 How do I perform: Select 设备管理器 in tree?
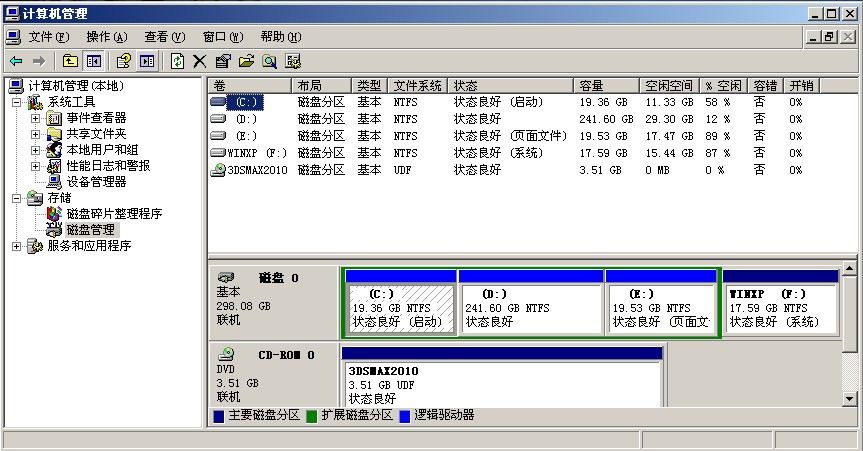click(x=96, y=182)
